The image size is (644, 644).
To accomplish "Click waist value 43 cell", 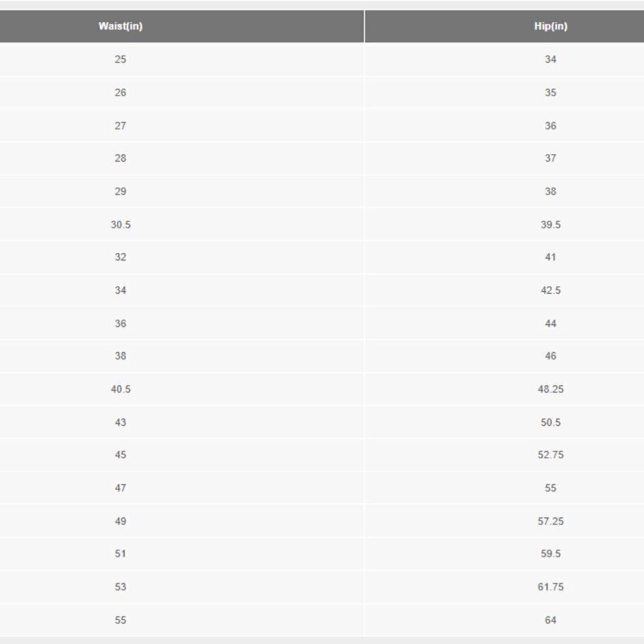I will (x=120, y=422).
